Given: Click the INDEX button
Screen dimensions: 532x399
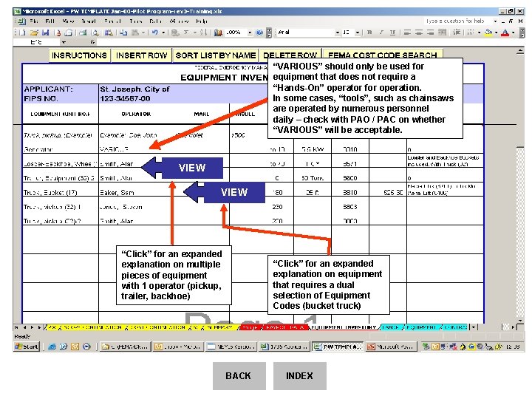Looking at the screenshot, I should pos(300,376).
